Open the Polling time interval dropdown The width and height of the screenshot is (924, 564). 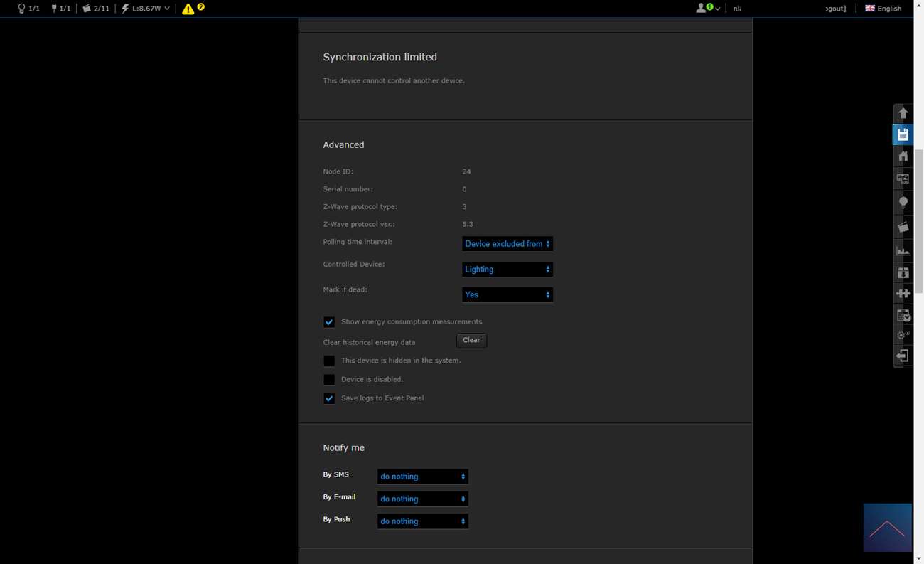click(507, 244)
